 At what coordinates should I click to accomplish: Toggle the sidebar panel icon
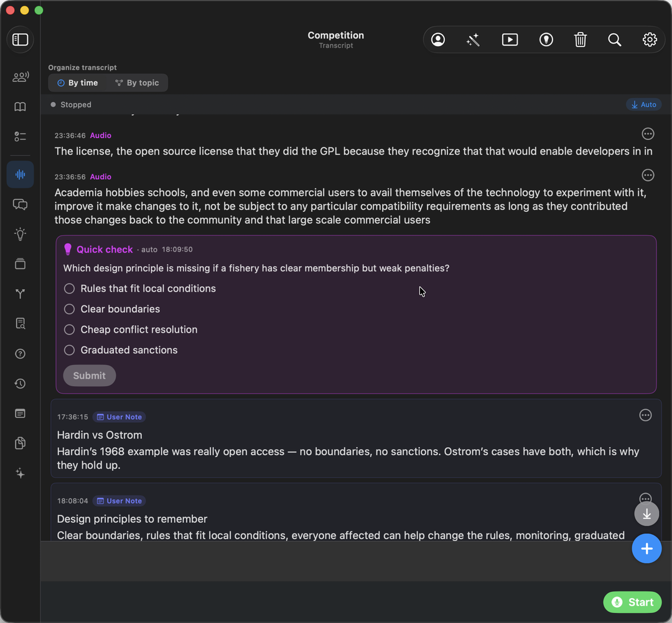(20, 40)
